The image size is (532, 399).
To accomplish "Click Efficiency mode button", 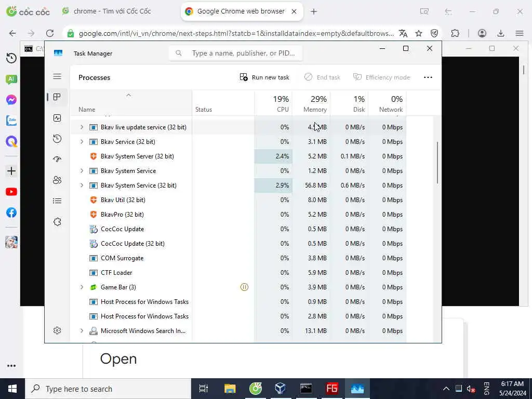I will click(x=381, y=77).
